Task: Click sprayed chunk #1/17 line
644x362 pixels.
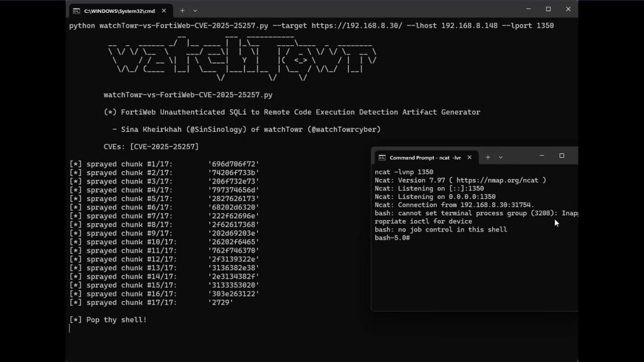Action: 164,164
